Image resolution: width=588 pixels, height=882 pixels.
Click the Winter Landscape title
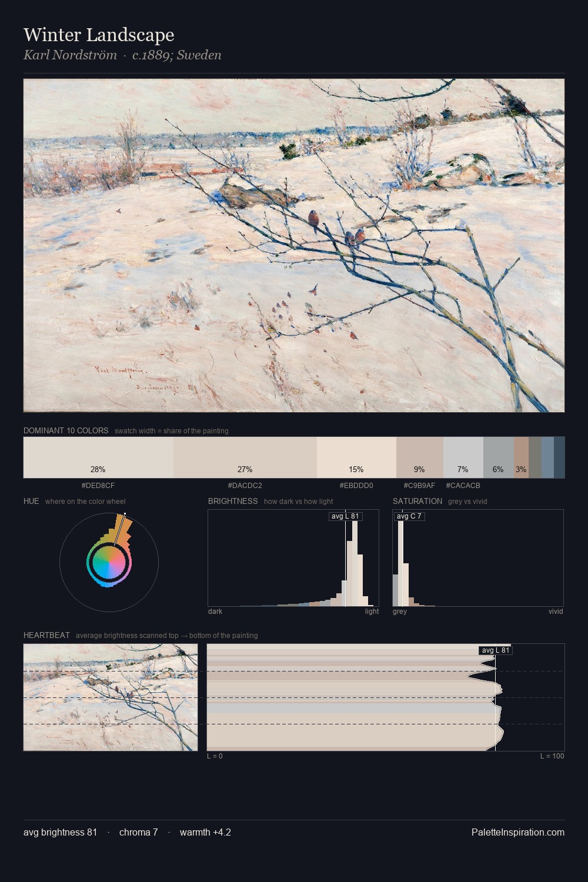point(99,35)
